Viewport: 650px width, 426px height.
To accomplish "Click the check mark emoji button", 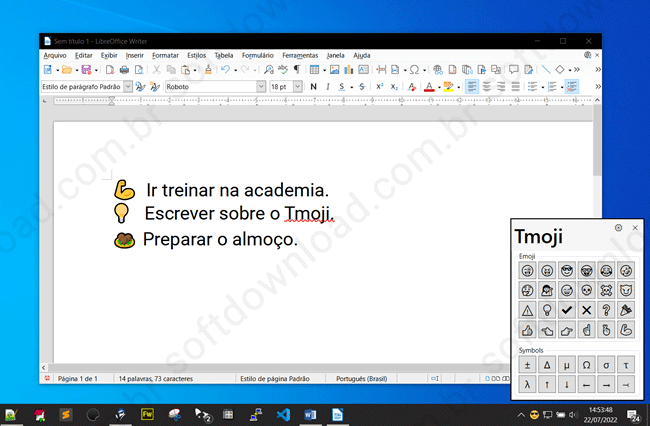I will coord(568,309).
